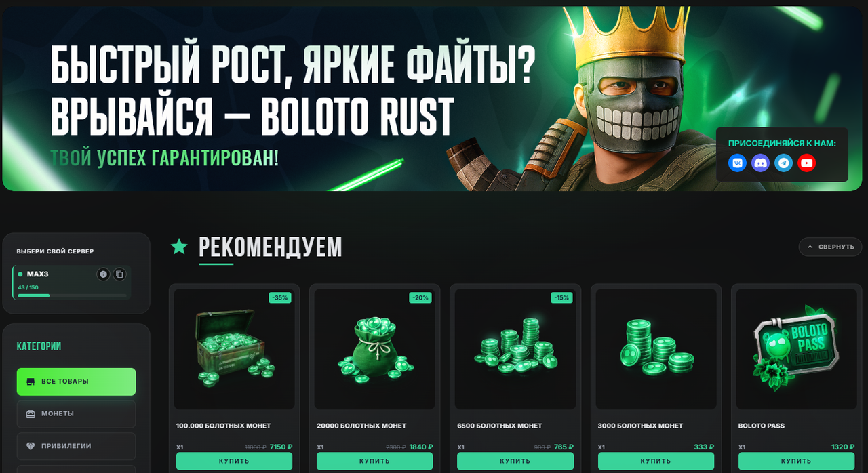Image resolution: width=868 pixels, height=473 pixels.
Task: Click the star icon beside Рекомендуем
Action: coord(179,247)
